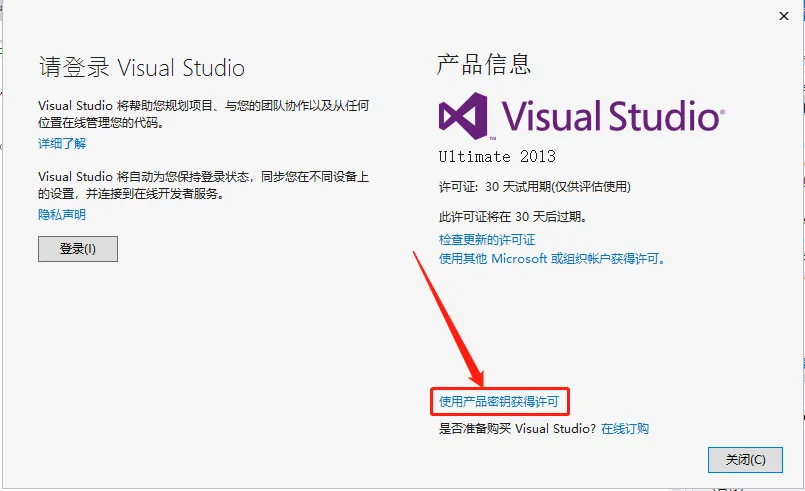The width and height of the screenshot is (805, 491).
Task: Open the 详细了解 learn more link
Action: click(x=62, y=143)
